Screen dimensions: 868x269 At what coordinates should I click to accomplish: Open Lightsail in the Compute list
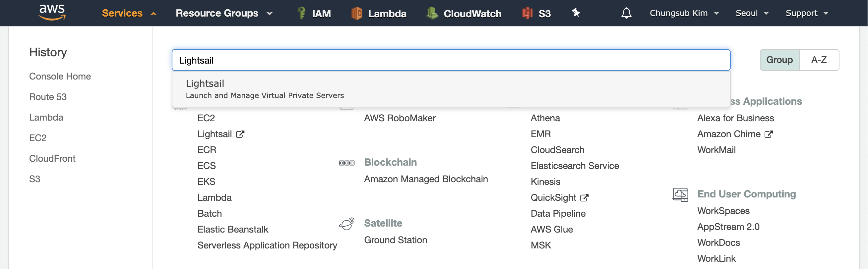(215, 134)
